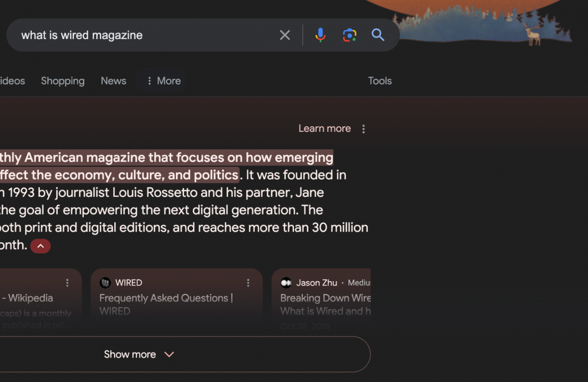Open Google Lens image search

pos(350,35)
